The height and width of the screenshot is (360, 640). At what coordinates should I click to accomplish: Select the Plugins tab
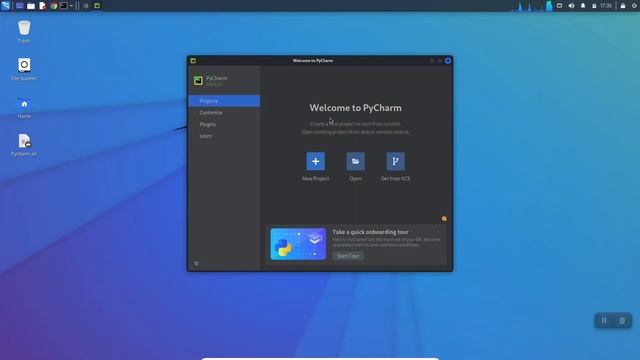click(224, 124)
